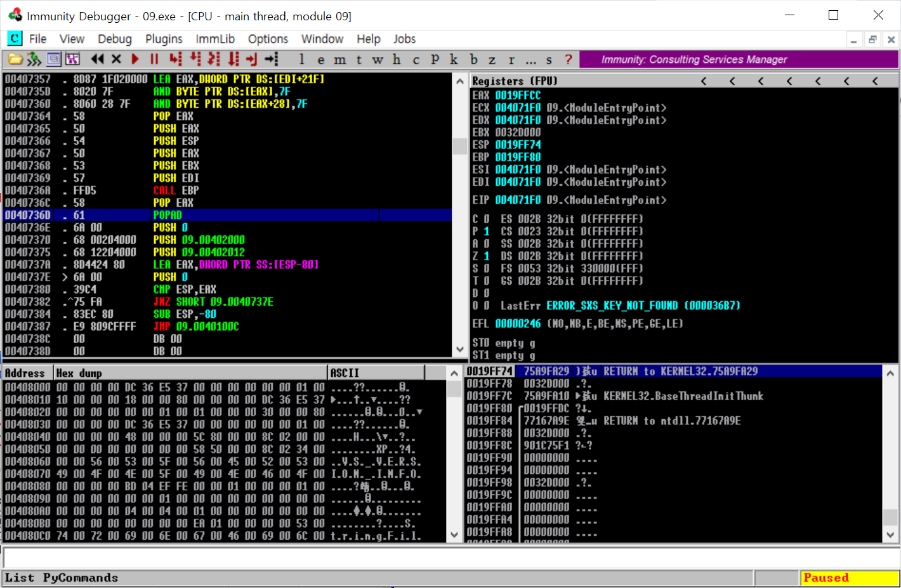Open Breakpoints window with the 'b' icon
Viewport: 901px width, 588px height.
tap(473, 60)
